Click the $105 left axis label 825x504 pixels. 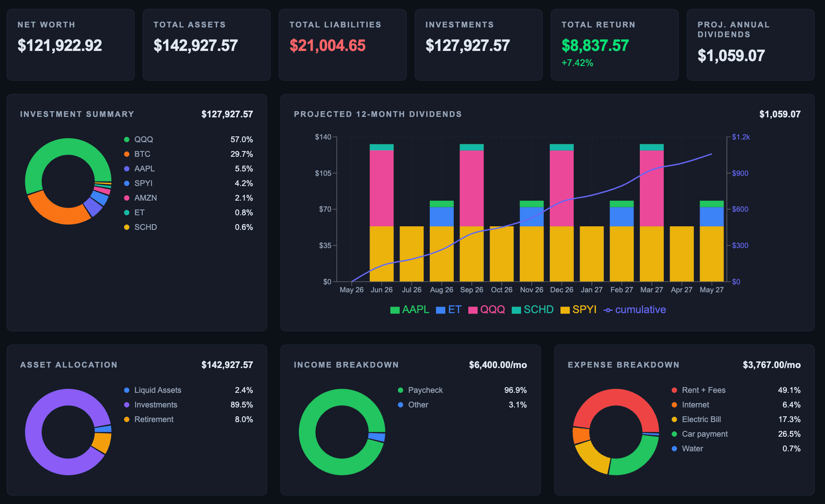coord(323,173)
